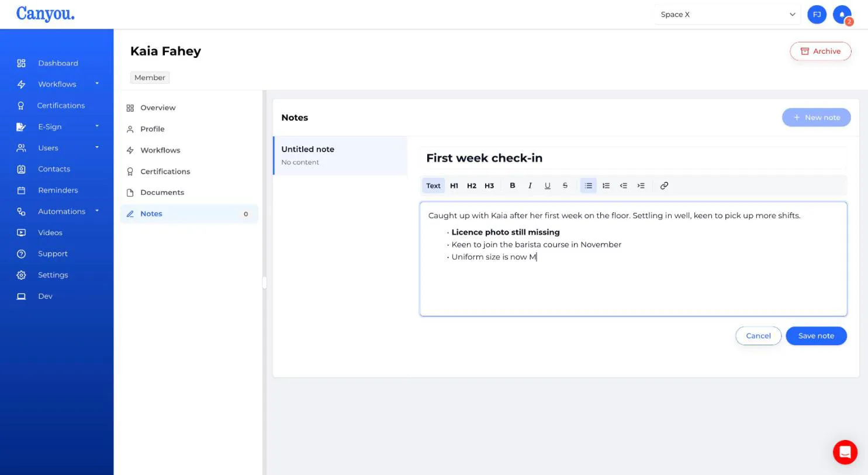Click the outdent list icon

(624, 185)
